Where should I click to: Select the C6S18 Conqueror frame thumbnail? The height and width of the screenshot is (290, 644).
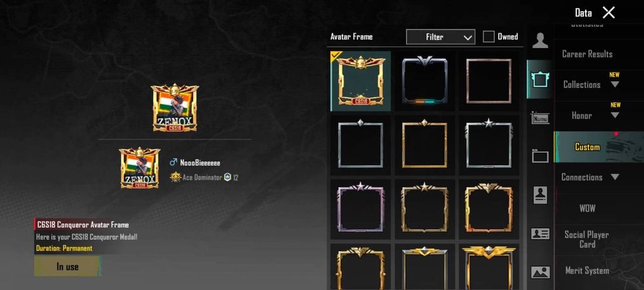click(361, 81)
